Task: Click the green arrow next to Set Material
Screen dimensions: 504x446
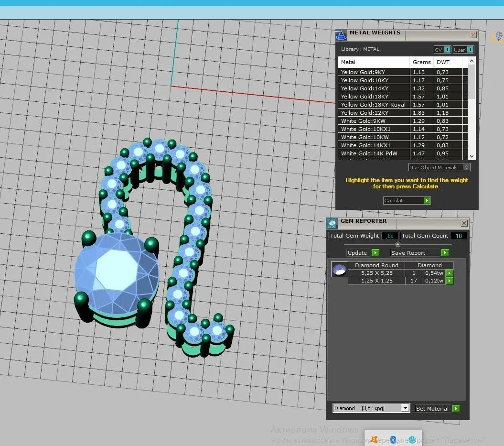Action: point(456,408)
